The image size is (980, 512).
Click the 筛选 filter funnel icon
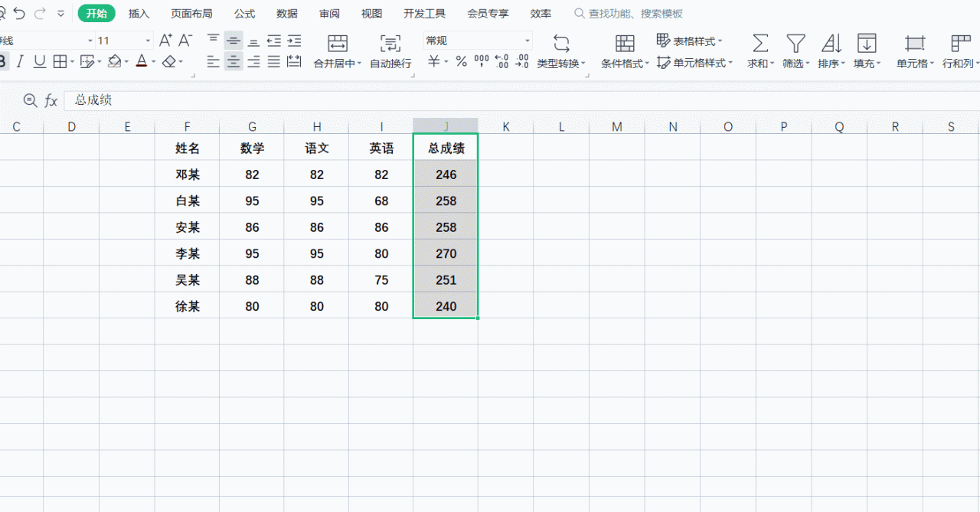tap(796, 44)
